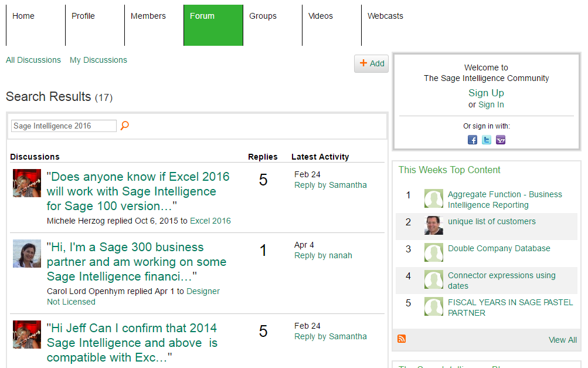Open Reply by nanah link
The image size is (588, 368).
323,256
